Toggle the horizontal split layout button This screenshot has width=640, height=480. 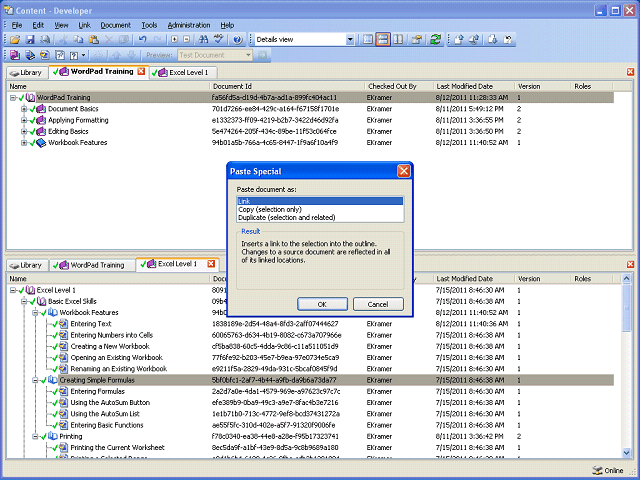(383, 40)
